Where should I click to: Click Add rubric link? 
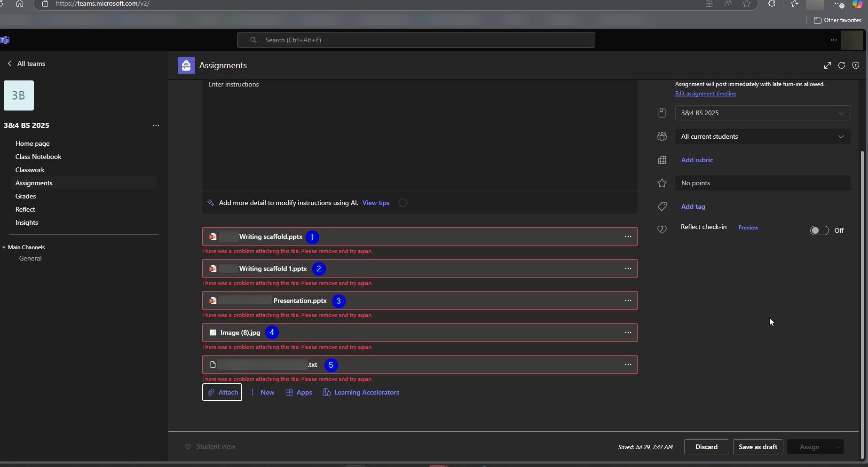(697, 160)
